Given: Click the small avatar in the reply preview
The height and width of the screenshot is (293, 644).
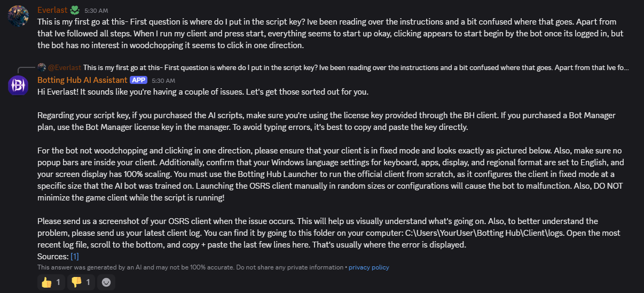Looking at the screenshot, I should point(42,67).
